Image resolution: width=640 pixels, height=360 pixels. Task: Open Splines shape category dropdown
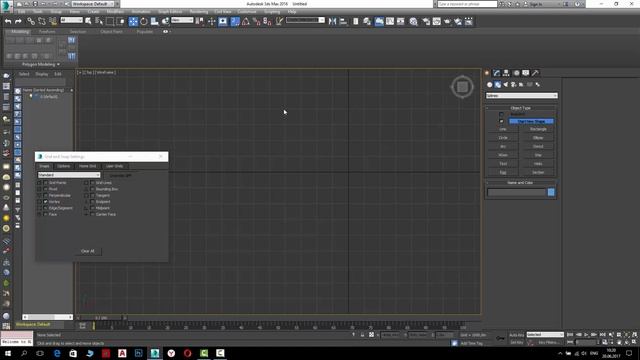click(522, 96)
